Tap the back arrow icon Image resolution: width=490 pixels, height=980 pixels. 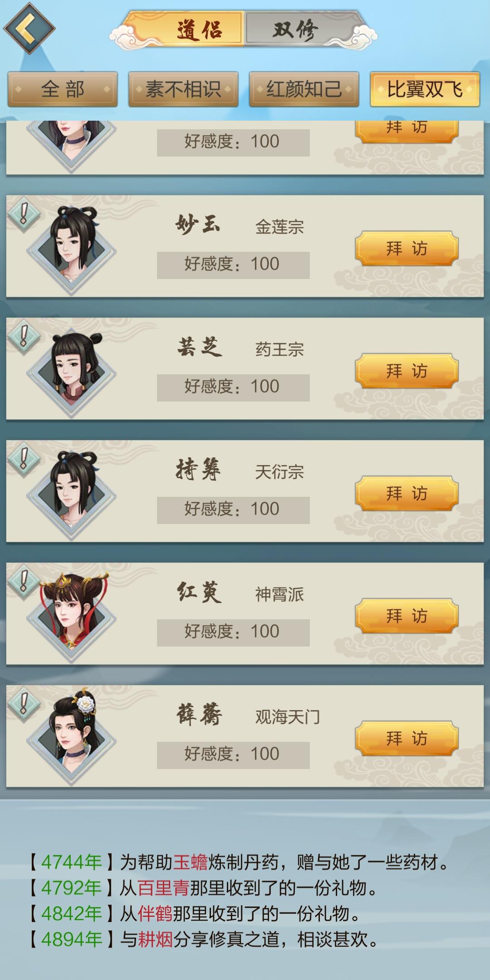(29, 28)
